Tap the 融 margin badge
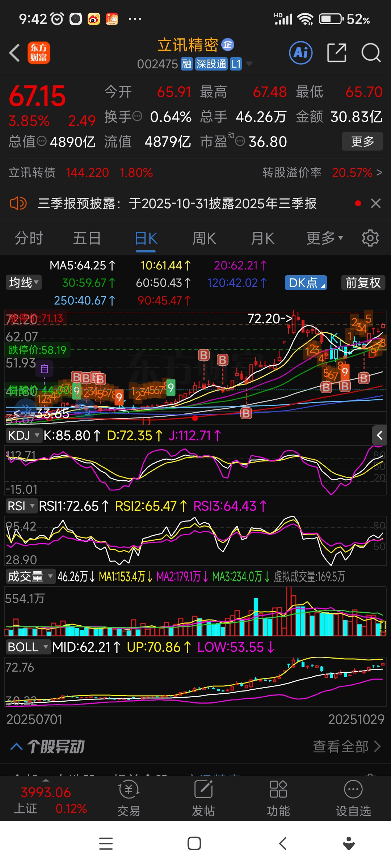The image size is (391, 868). pyautogui.click(x=187, y=64)
